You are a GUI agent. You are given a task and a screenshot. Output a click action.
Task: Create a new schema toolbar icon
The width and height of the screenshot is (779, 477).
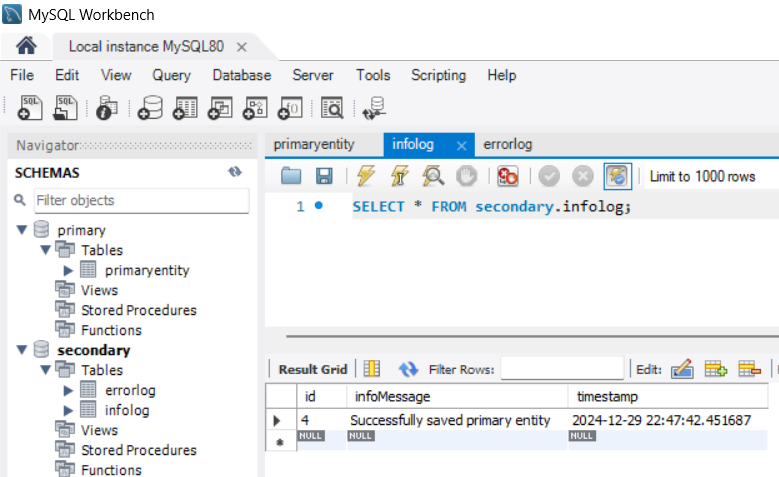click(x=150, y=108)
